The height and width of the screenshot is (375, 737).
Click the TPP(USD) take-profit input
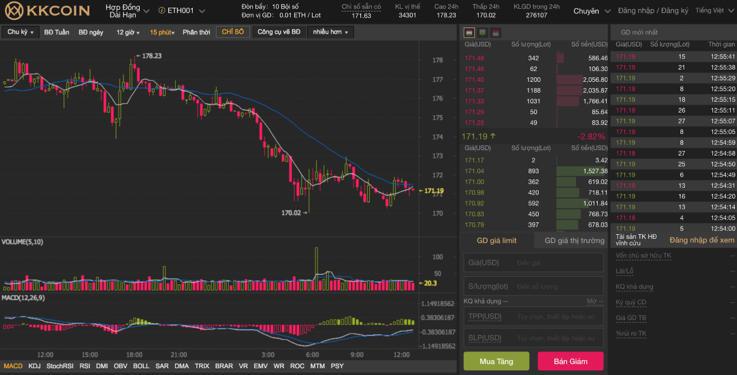click(x=533, y=317)
